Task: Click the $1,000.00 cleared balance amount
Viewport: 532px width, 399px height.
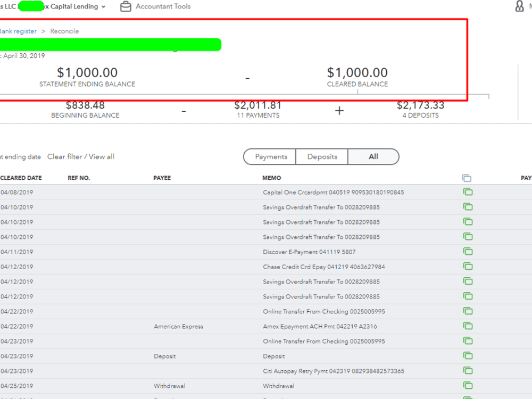Action: point(358,72)
